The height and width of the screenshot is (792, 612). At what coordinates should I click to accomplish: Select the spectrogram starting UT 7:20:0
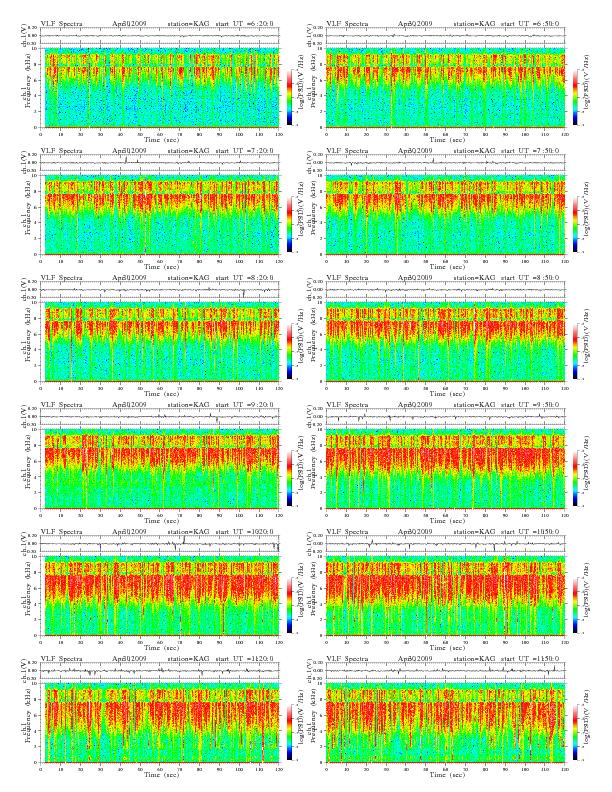[162, 215]
